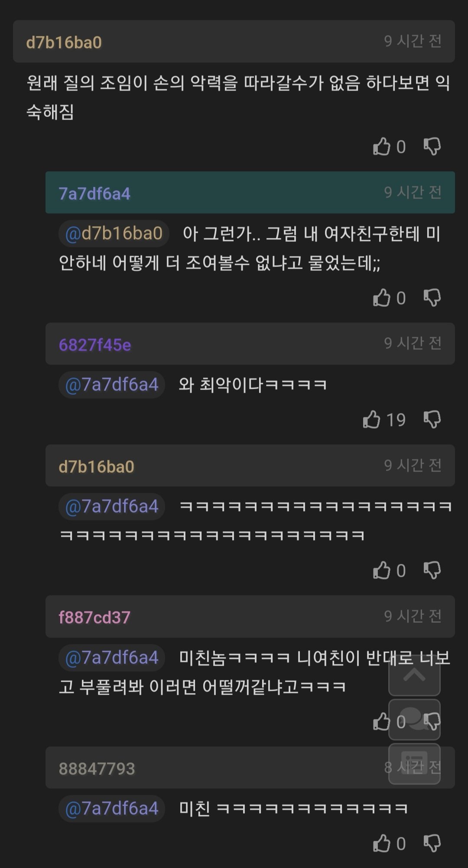The height and width of the screenshot is (868, 468).
Task: Downvote 6827f45e's reply with 19 likes
Action: pos(432,419)
